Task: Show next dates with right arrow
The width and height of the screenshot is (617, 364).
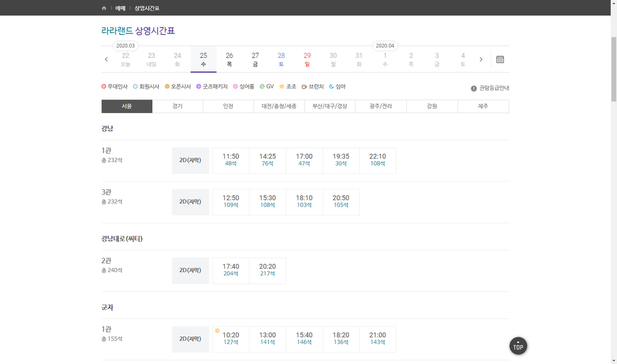Action: point(481,59)
